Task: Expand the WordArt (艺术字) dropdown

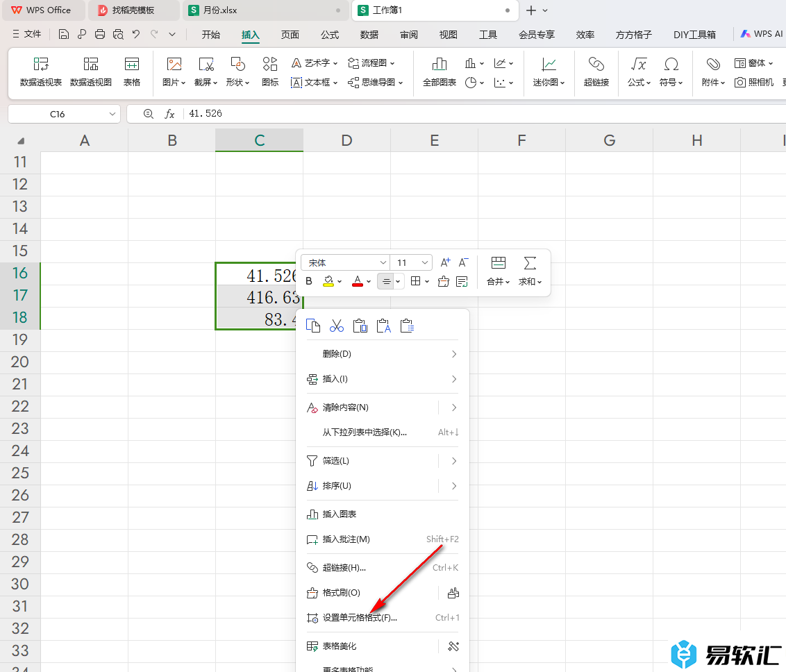Action: [335, 63]
